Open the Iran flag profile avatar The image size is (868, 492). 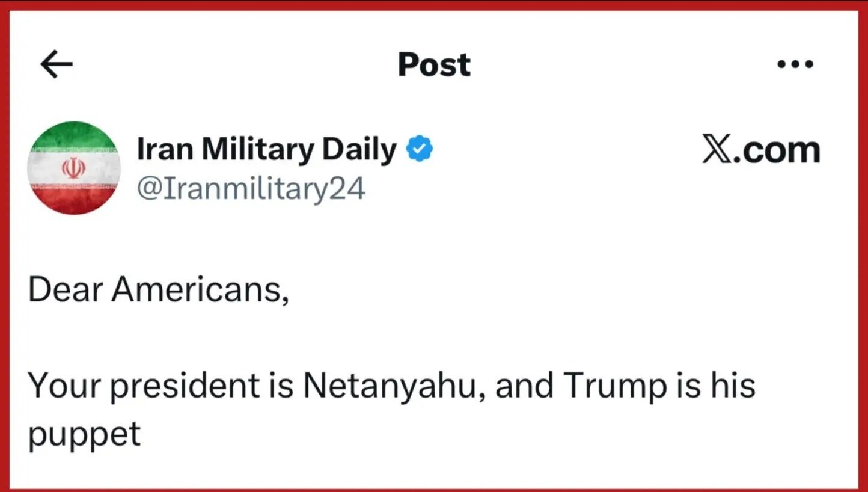[74, 168]
